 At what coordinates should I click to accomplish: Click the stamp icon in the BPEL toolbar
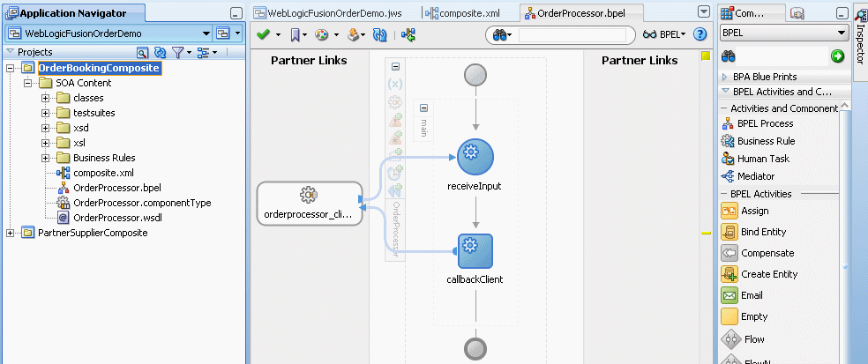pyautogui.click(x=353, y=35)
